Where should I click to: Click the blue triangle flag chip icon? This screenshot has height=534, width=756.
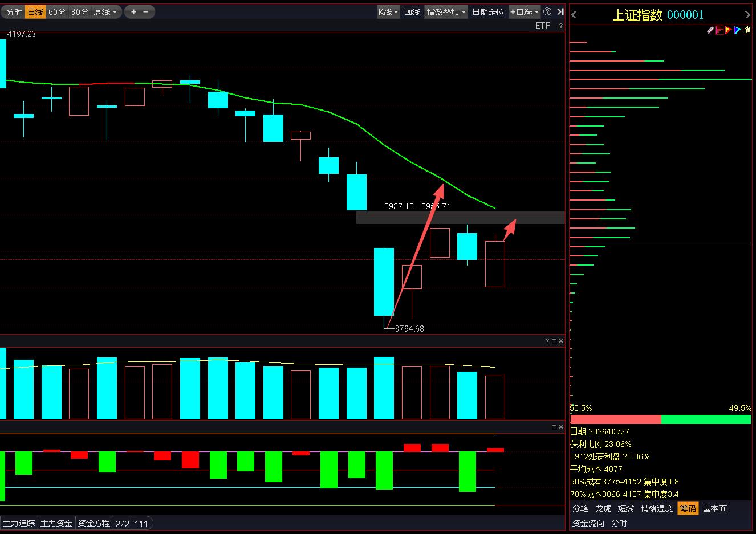737,30
